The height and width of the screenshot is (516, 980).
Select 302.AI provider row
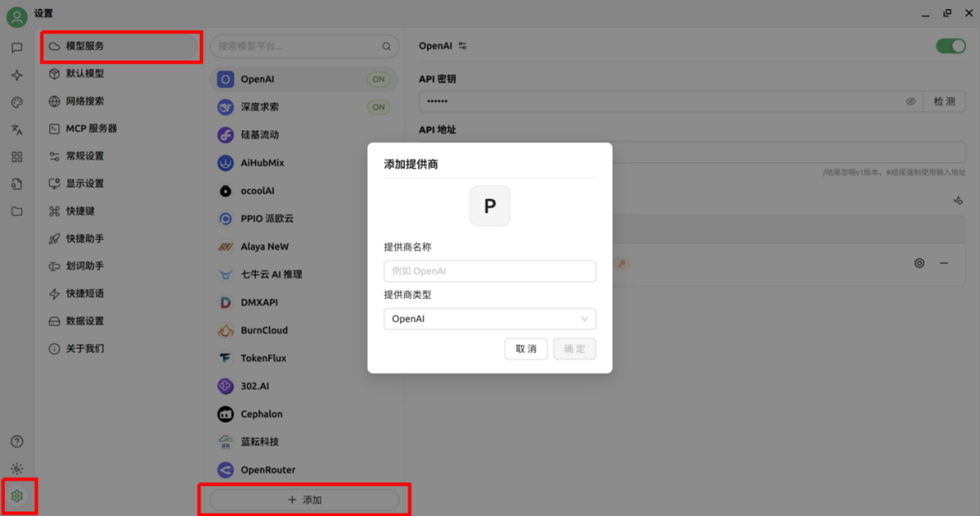(x=304, y=386)
